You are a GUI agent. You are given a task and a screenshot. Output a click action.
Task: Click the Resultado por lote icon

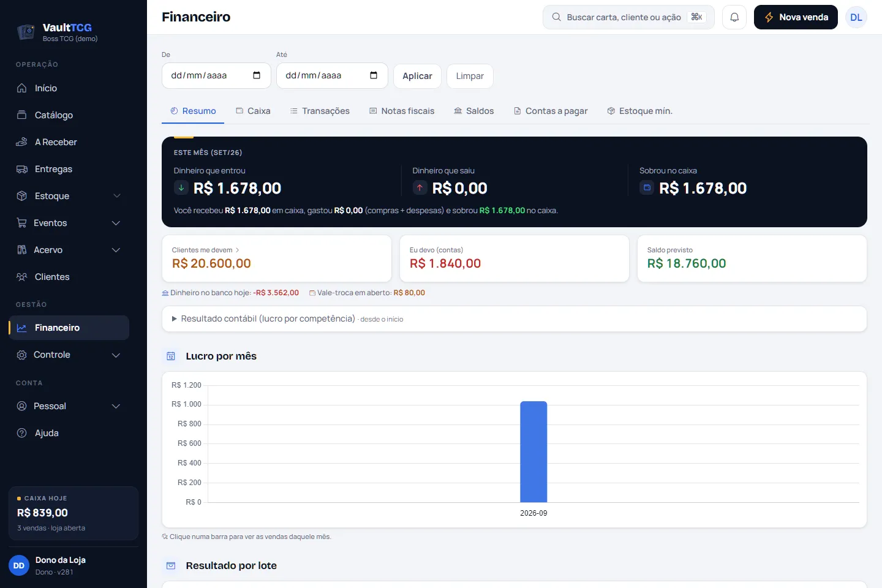pos(171,565)
